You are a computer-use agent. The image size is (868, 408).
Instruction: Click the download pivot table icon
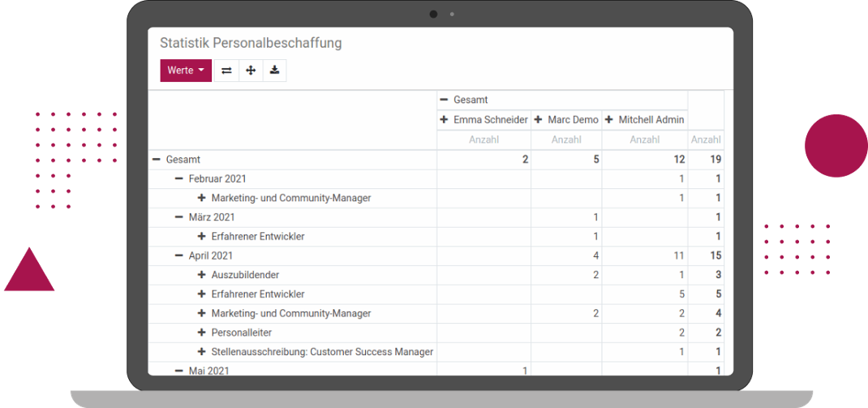click(x=274, y=71)
